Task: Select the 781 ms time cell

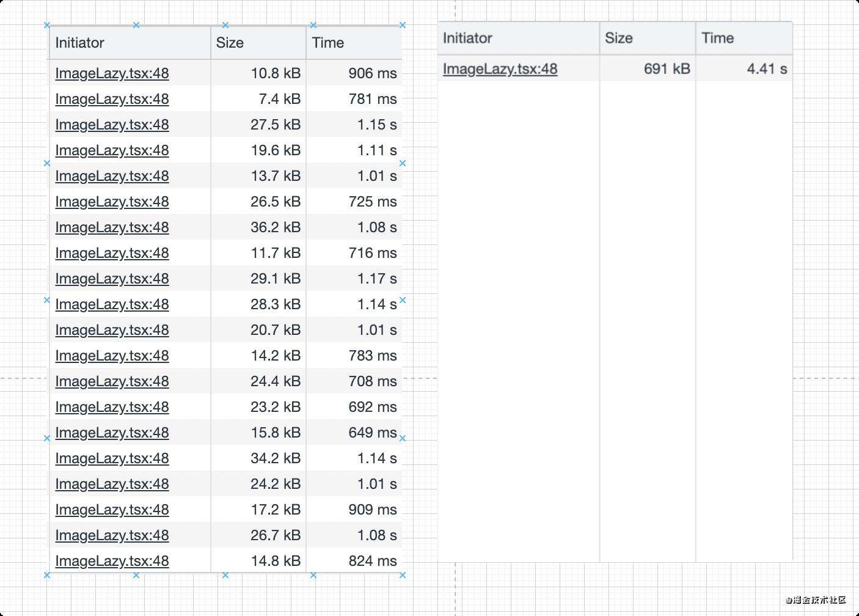Action: tap(354, 99)
